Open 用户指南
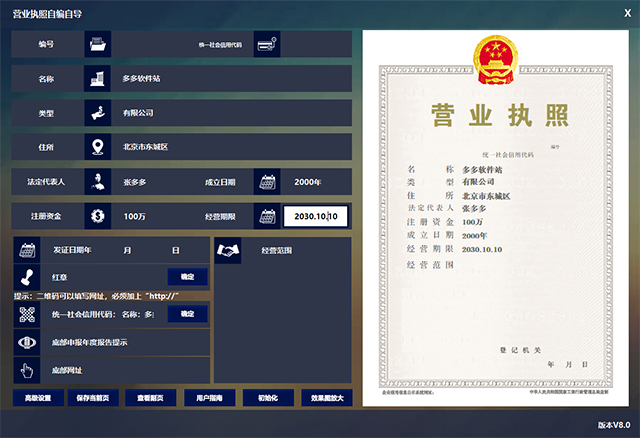Image resolution: width=640 pixels, height=438 pixels. pos(210,398)
